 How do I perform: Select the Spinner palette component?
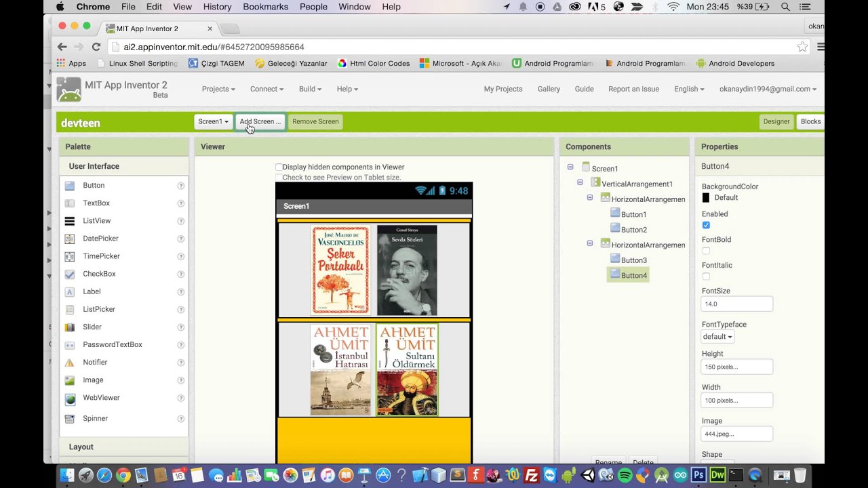(95, 418)
